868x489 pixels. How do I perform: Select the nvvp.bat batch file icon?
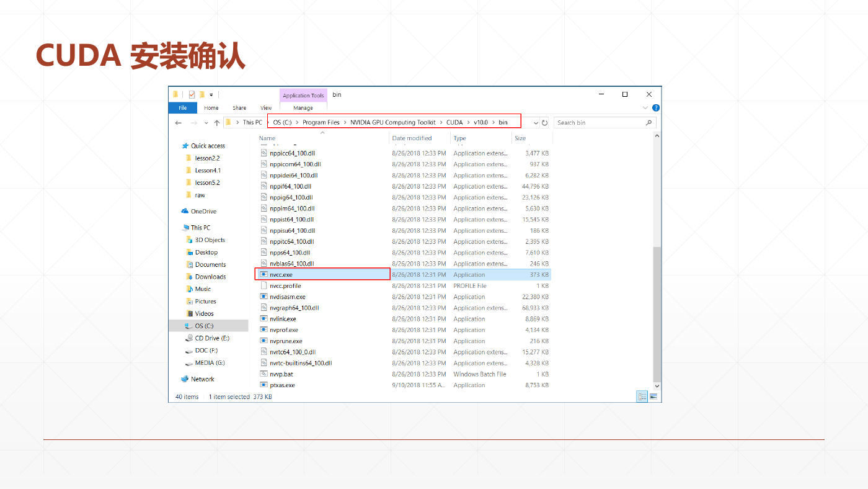[264, 374]
